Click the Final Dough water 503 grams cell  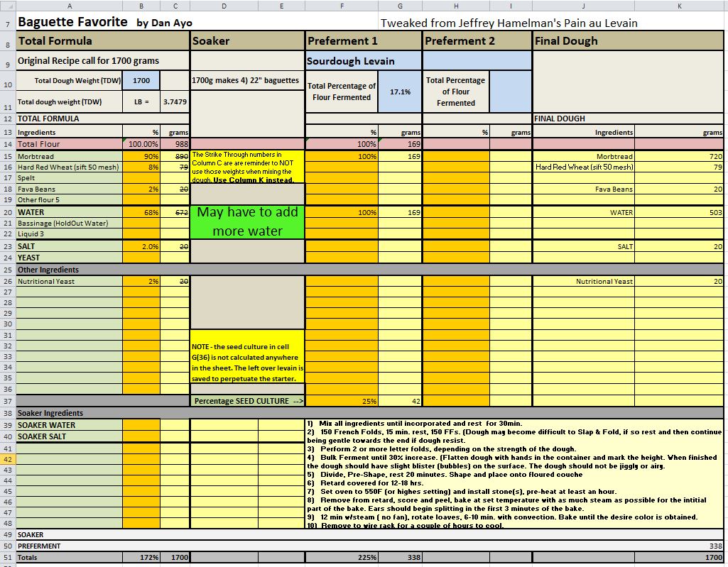679,212
